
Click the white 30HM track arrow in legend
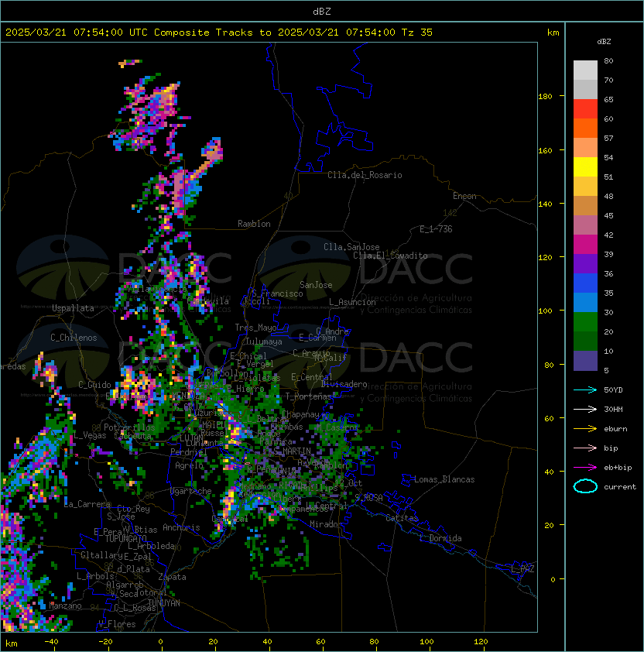585,409
